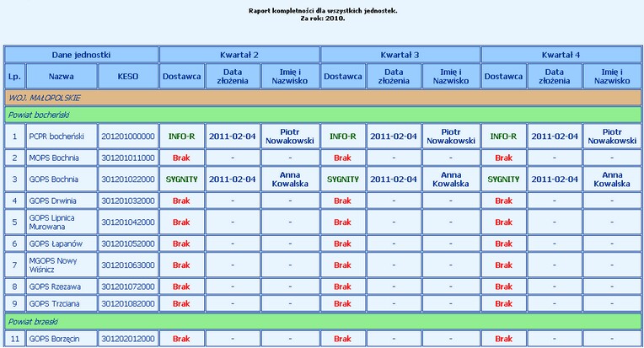Image resolution: width=644 pixels, height=348 pixels.
Task: Click "Brak" in Kwartał 3 for MOPS Bochnia
Action: coord(342,158)
